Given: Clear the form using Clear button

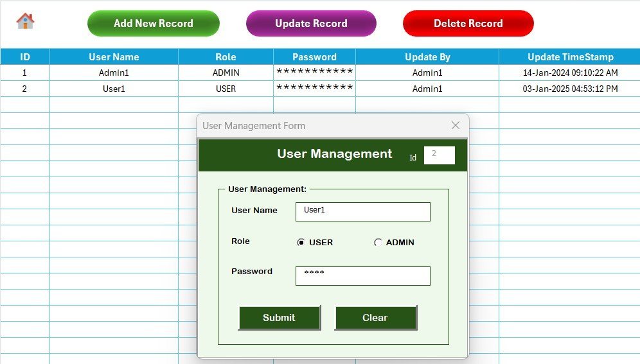Looking at the screenshot, I should pos(375,317).
